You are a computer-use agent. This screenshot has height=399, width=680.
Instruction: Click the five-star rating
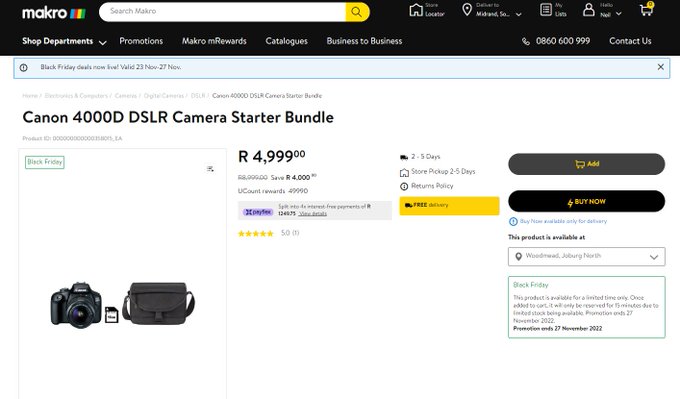tap(256, 233)
